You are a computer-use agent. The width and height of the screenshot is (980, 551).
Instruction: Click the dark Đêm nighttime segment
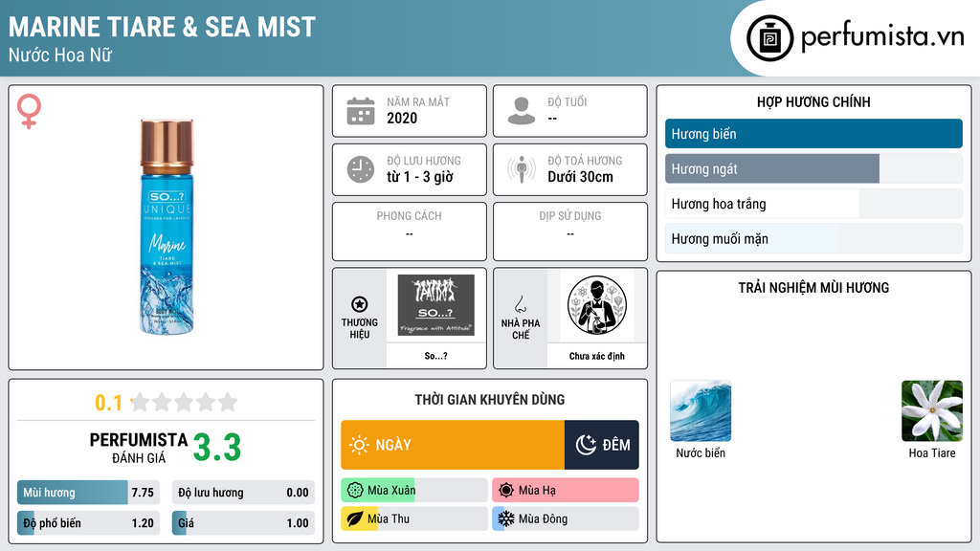(602, 445)
